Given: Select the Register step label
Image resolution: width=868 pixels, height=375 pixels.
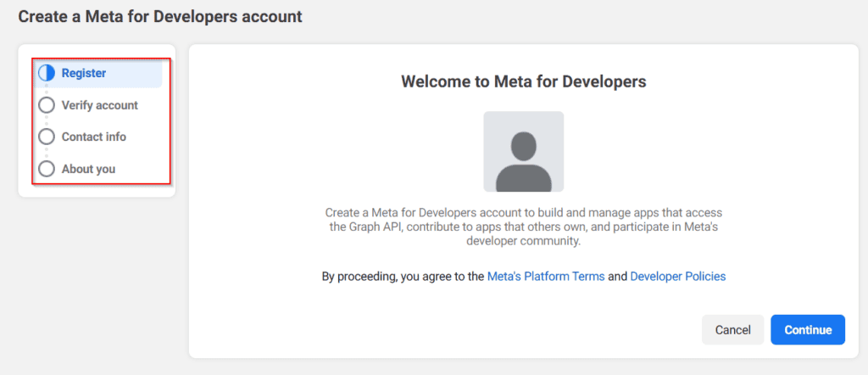Looking at the screenshot, I should (84, 73).
